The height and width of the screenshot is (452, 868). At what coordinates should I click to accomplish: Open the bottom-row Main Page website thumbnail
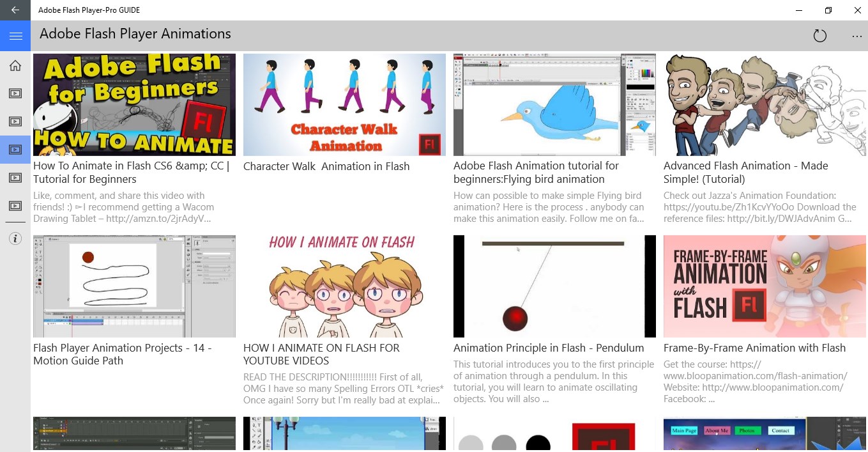[765, 434]
